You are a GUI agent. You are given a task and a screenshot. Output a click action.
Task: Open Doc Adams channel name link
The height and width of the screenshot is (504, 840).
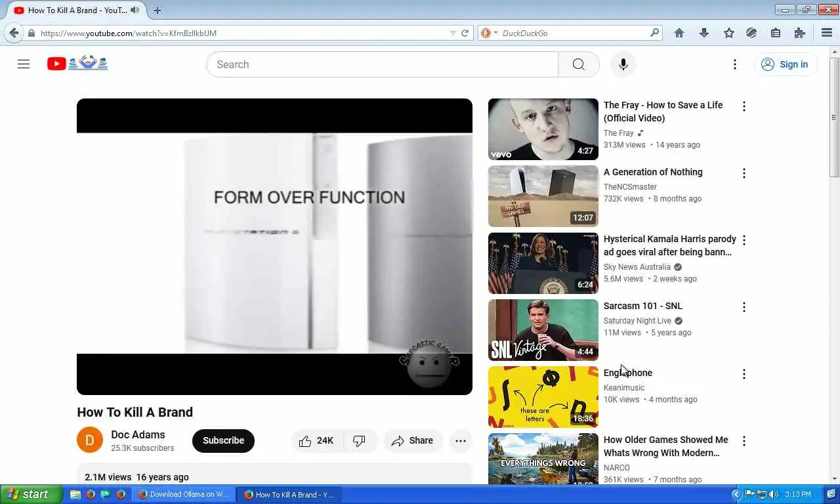click(x=138, y=434)
